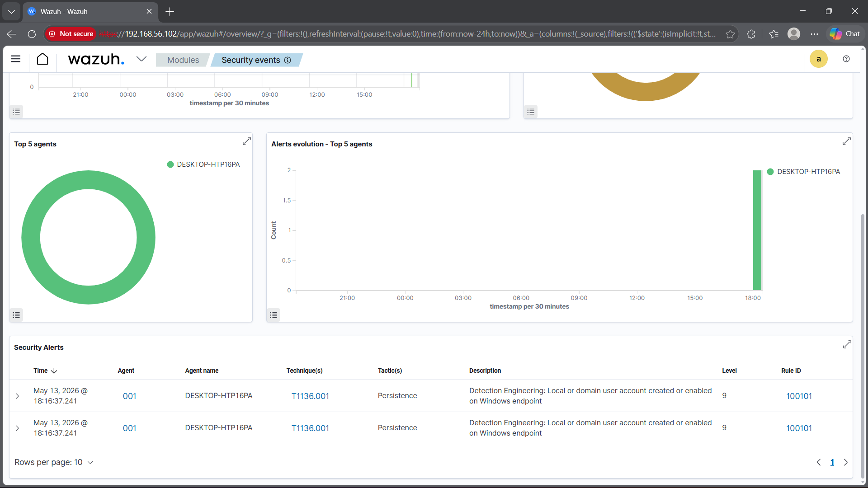This screenshot has width=868, height=488.
Task: Click DESKTOP-HTP16PA legend in Alerts evolution
Action: [x=804, y=172]
